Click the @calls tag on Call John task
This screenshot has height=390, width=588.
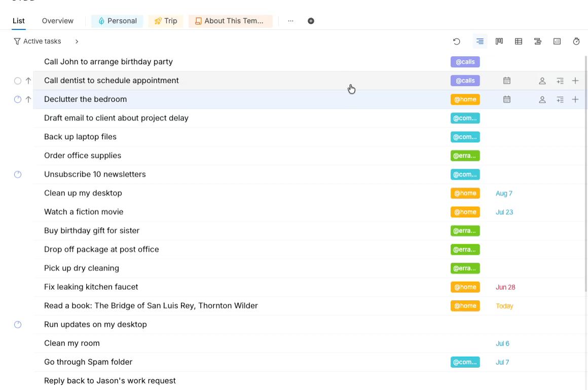(x=465, y=62)
